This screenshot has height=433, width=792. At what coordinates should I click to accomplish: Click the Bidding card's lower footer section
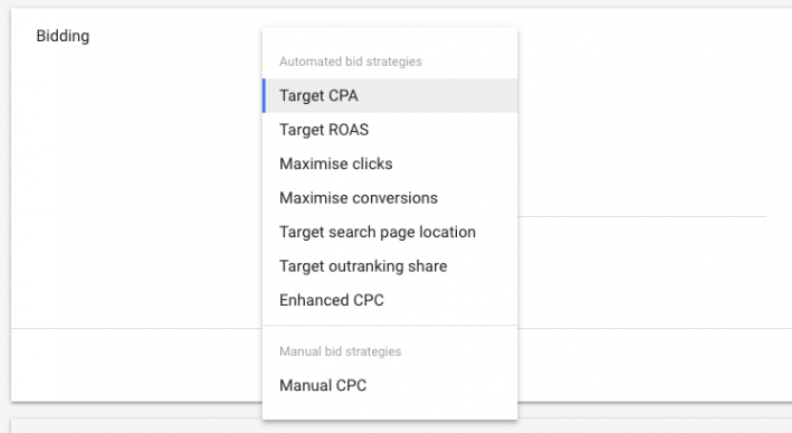[130, 364]
